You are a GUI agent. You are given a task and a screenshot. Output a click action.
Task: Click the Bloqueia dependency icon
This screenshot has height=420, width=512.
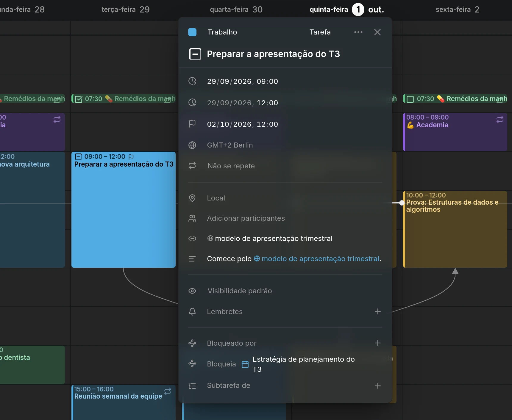[x=192, y=363]
